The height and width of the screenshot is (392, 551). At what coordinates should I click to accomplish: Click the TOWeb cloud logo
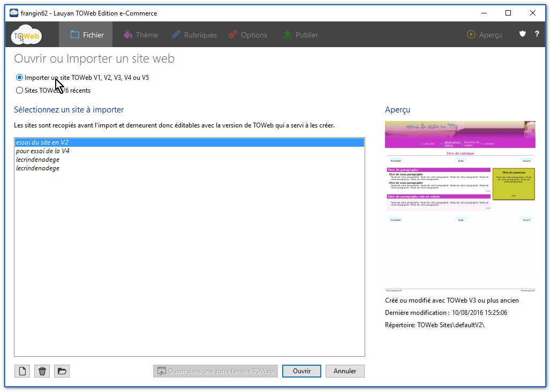[27, 35]
